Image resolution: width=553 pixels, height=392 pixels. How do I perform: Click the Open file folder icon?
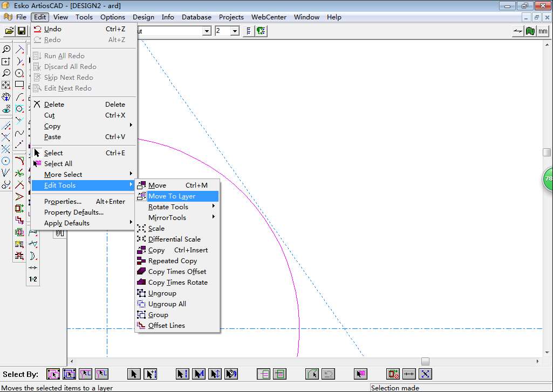(x=9, y=31)
